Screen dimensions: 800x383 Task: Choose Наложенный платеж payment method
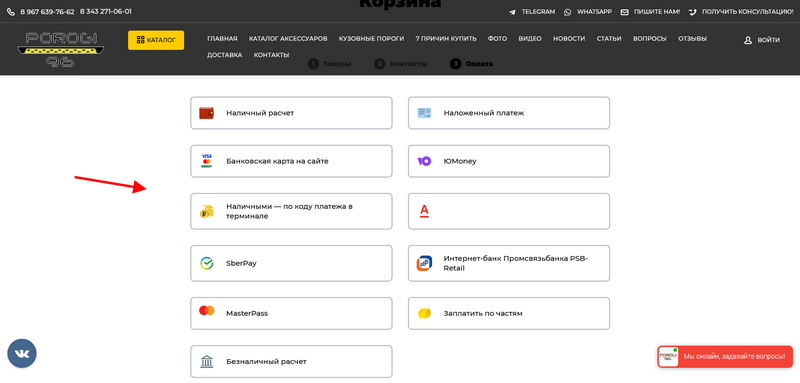click(509, 113)
